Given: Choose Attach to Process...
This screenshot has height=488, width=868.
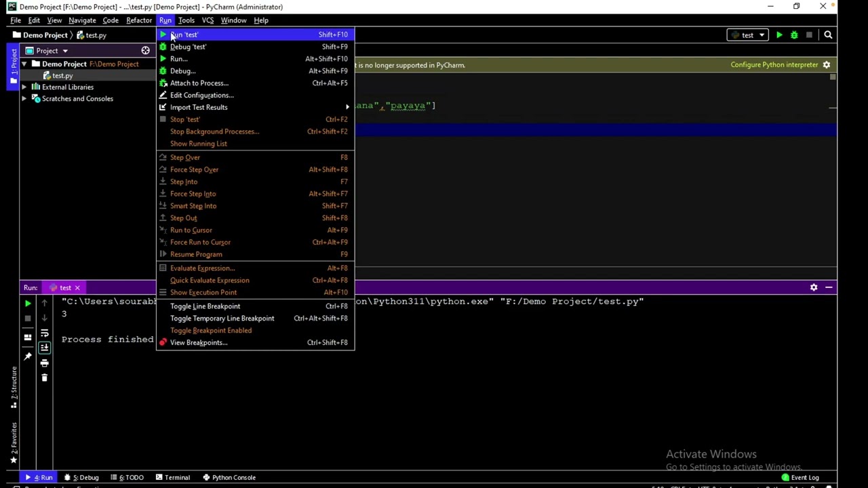Looking at the screenshot, I should (x=255, y=83).
